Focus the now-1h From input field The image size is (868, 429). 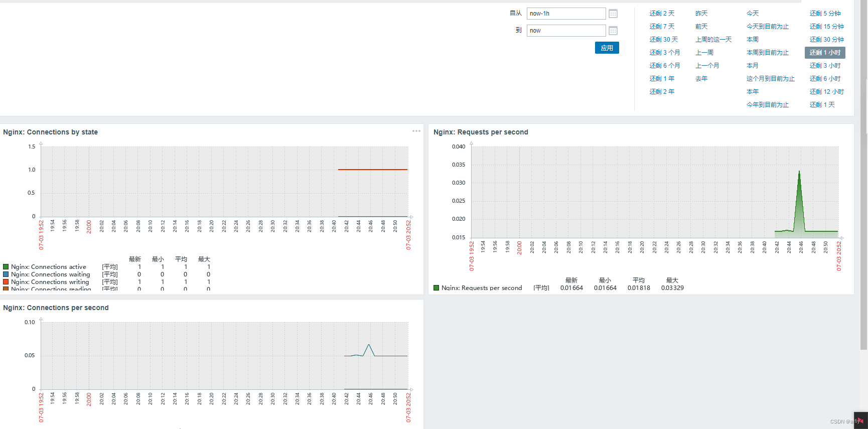pyautogui.click(x=566, y=14)
